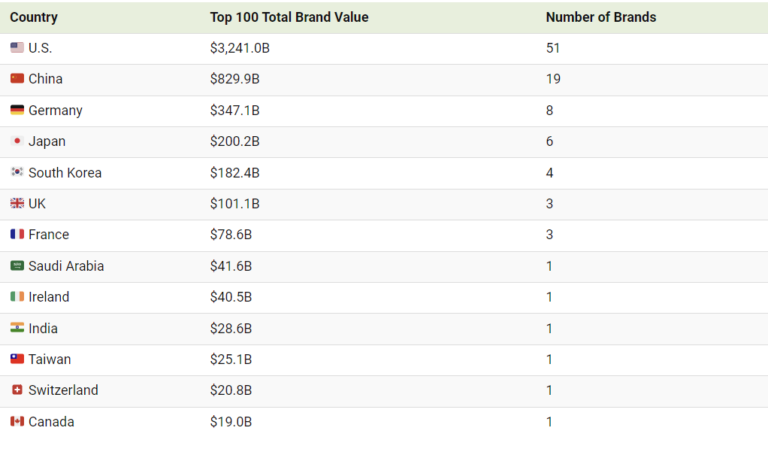
Task: Select the Top 100 Total Brand Value header
Action: coord(289,17)
